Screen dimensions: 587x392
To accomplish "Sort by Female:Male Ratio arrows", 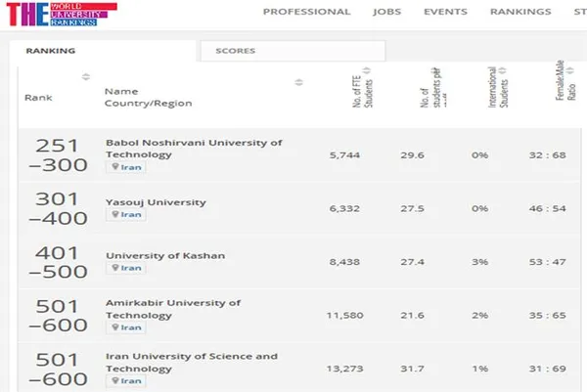I will [569, 70].
